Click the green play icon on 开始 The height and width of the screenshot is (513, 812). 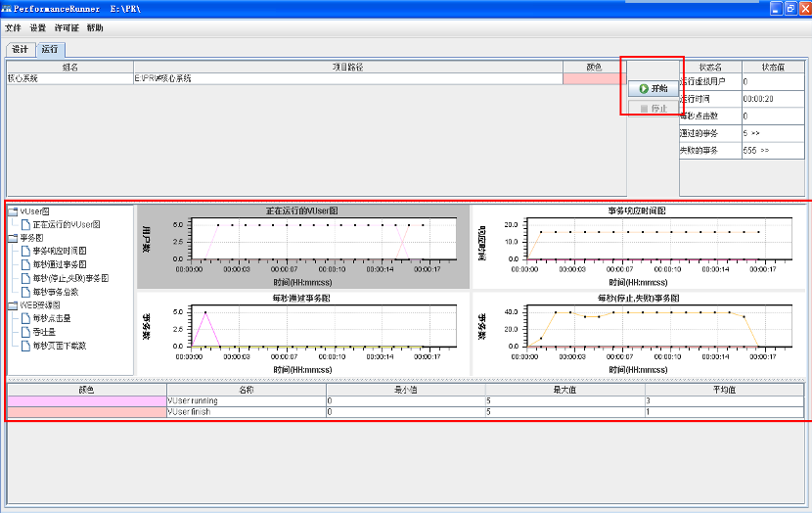pos(644,88)
